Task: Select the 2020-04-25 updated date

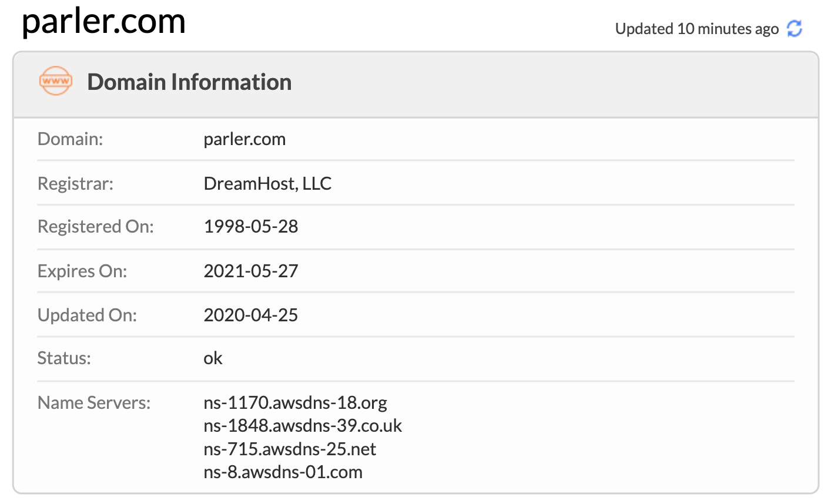Action: [x=251, y=315]
